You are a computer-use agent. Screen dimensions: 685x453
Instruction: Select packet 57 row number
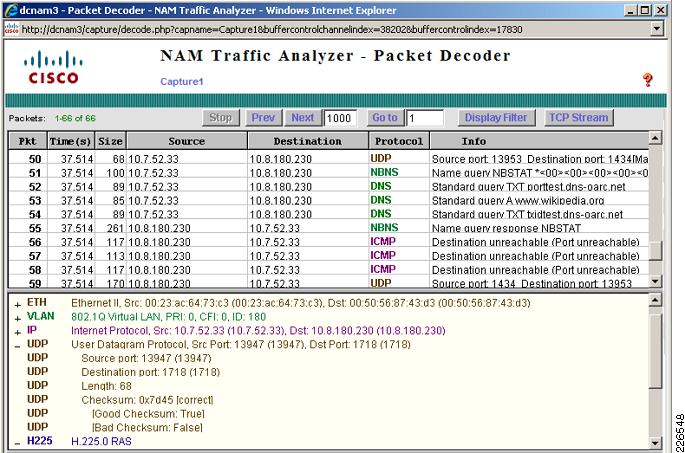click(35, 256)
